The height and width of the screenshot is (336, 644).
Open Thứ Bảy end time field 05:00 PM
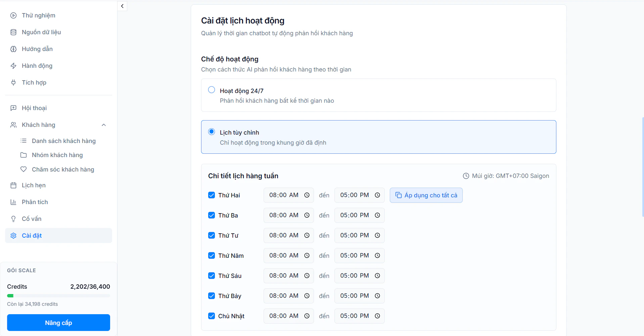tap(359, 296)
